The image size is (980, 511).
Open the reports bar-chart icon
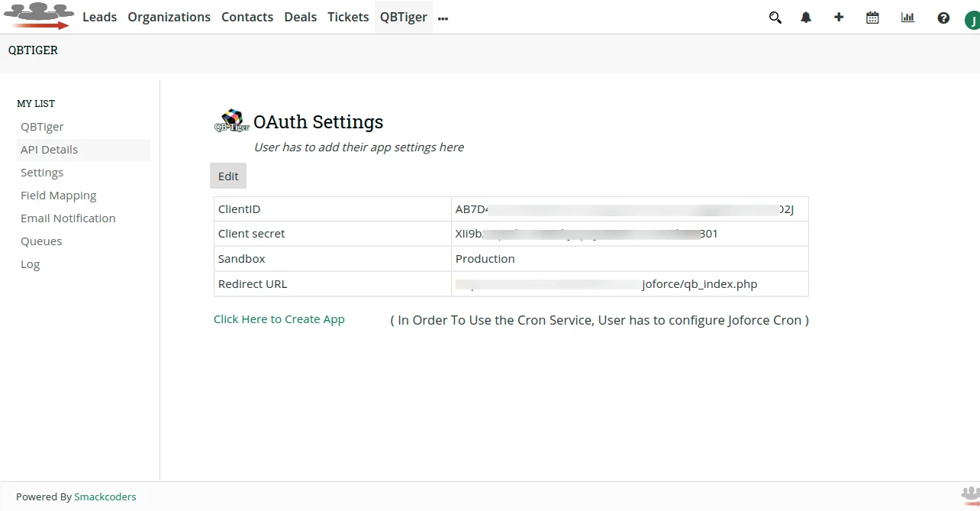(x=907, y=17)
